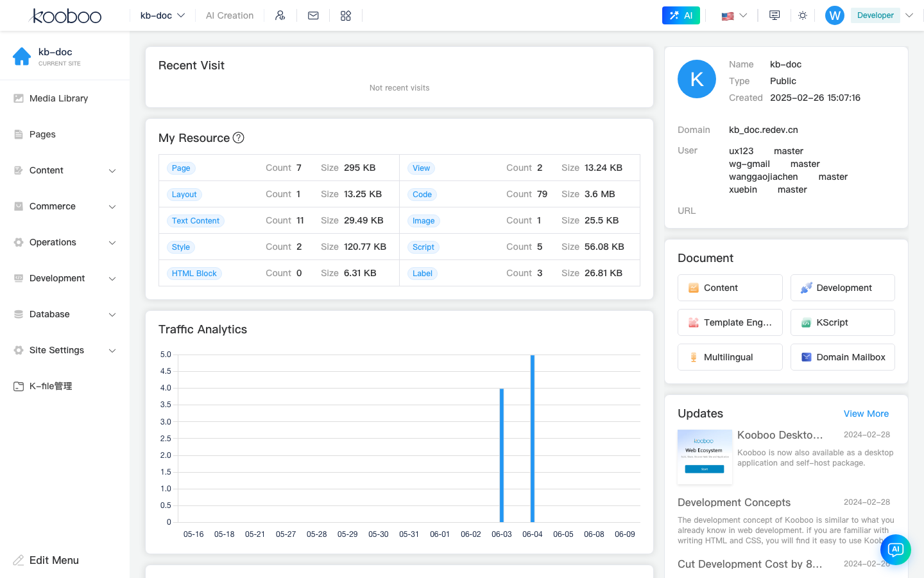The height and width of the screenshot is (578, 924).
Task: Click Edit Menu at sidebar bottom
Action: click(46, 560)
